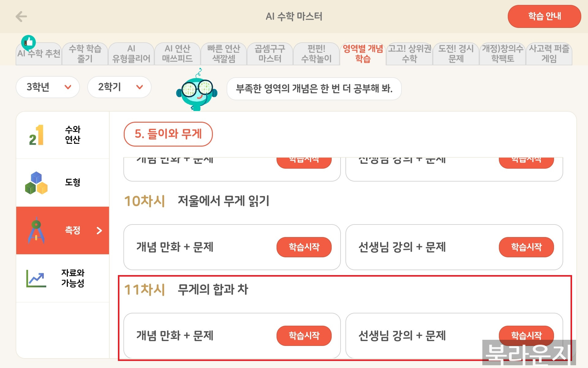Start 11차시 개념 만화 + 문제 lesson
Screen dimensions: 588x368
[x=304, y=335]
